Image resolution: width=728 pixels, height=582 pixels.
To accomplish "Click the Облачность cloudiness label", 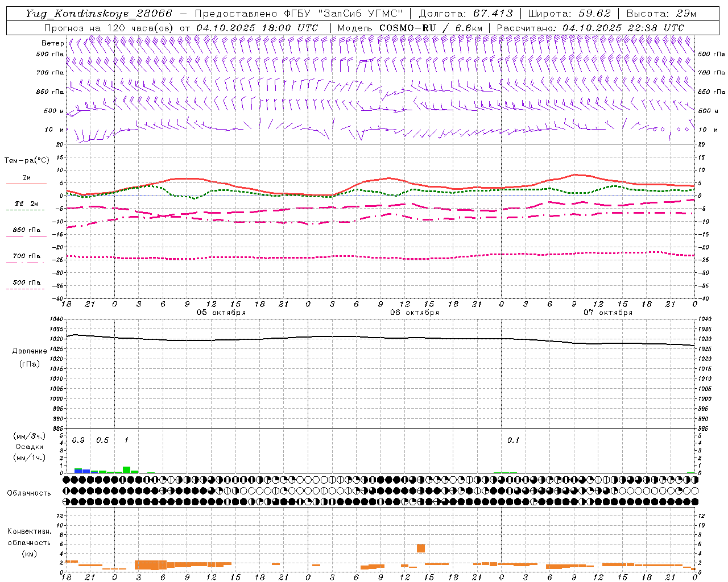I will 29,493.
